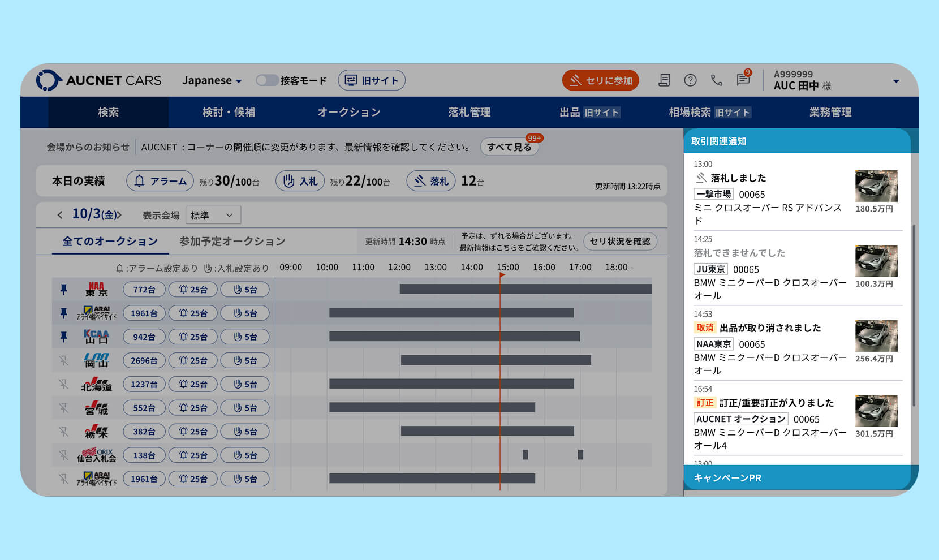Image resolution: width=939 pixels, height=560 pixels.
Task: Unpin the NAA 東京 auction row
Action: 64,290
